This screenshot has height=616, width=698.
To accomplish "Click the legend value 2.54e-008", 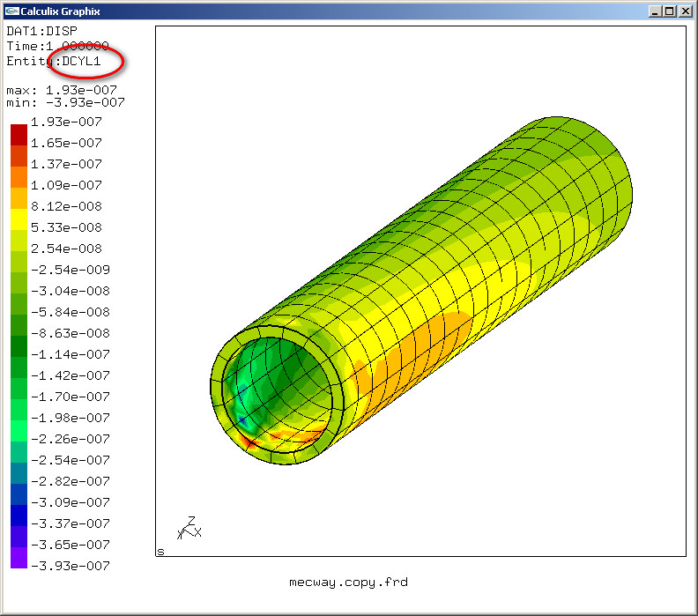I will click(x=66, y=249).
